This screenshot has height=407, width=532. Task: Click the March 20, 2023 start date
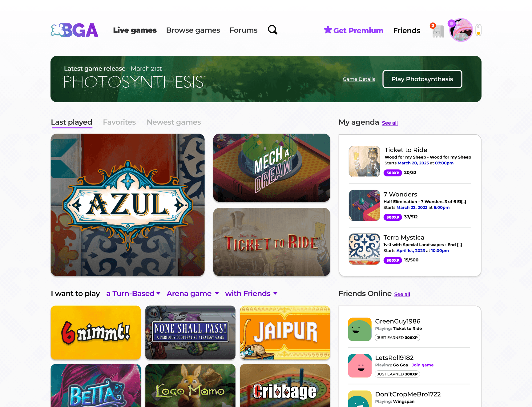click(x=413, y=163)
